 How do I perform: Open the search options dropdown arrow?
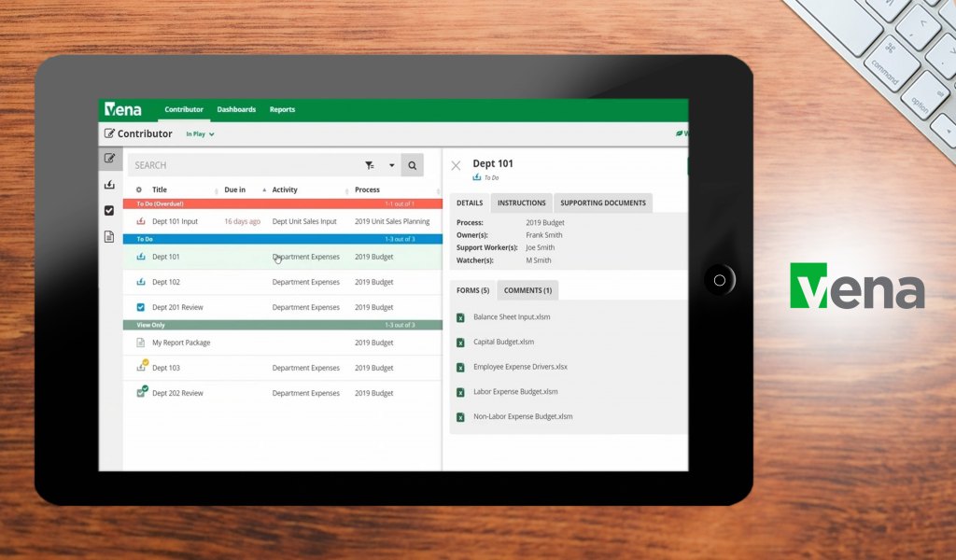(391, 165)
